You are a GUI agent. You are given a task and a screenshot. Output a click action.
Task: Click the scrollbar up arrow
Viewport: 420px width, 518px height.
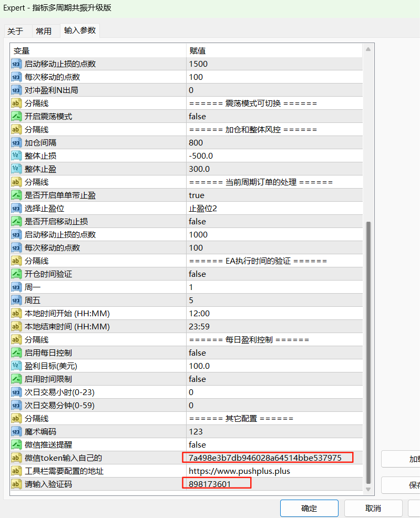368,49
